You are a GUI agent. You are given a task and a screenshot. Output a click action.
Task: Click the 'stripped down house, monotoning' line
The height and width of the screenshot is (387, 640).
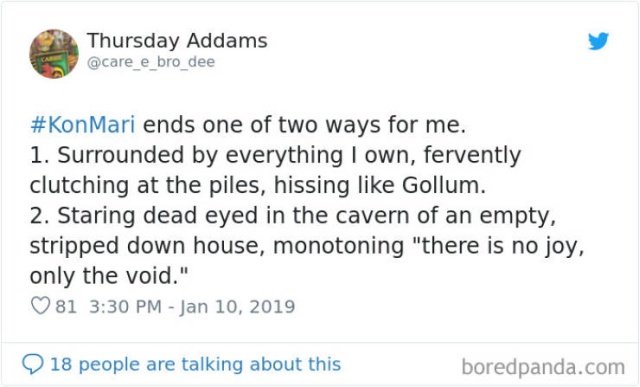tap(307, 246)
